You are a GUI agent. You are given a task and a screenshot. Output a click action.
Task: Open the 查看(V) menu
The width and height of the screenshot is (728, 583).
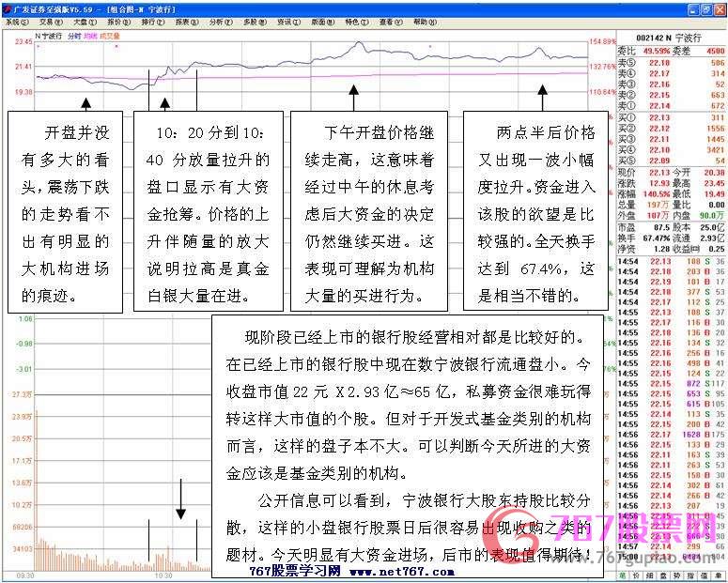tap(391, 22)
